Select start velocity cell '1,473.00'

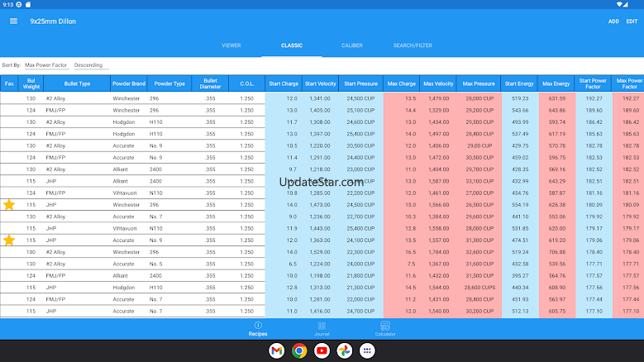(320, 205)
